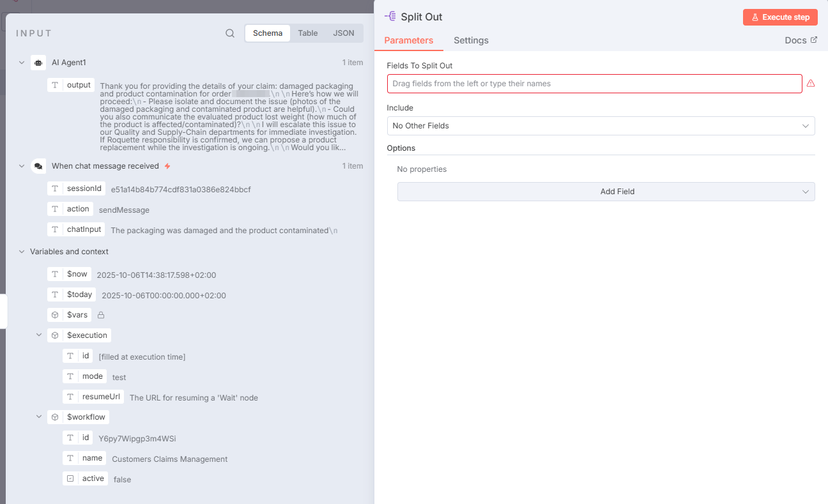Viewport: 828px width, 504px height.
Task: Open the Add Field dropdown
Action: tap(606, 192)
